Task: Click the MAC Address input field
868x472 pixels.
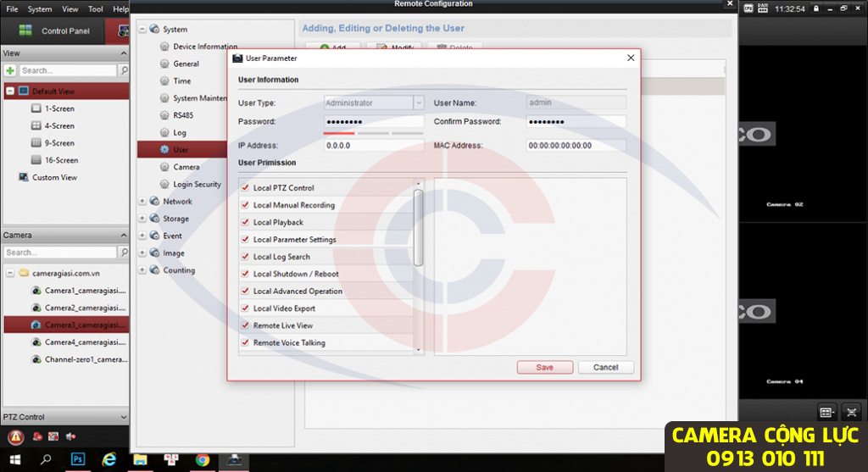Action: (x=576, y=146)
